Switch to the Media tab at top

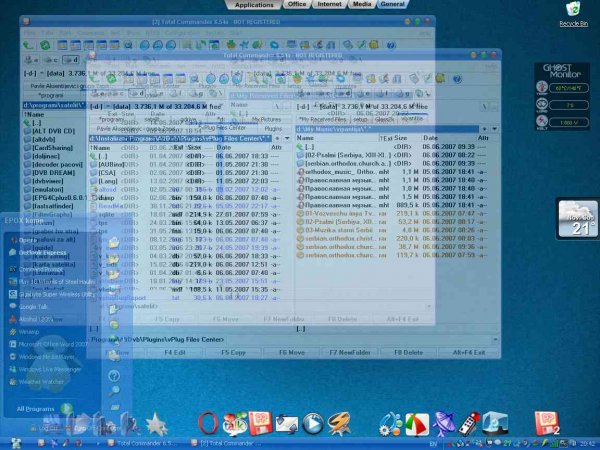click(x=362, y=4)
